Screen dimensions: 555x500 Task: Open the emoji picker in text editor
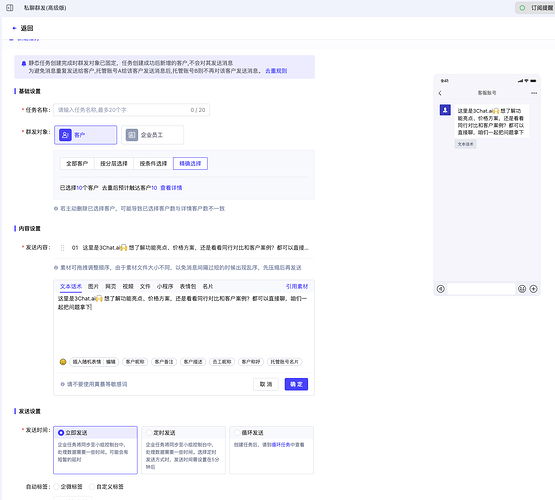(63, 362)
